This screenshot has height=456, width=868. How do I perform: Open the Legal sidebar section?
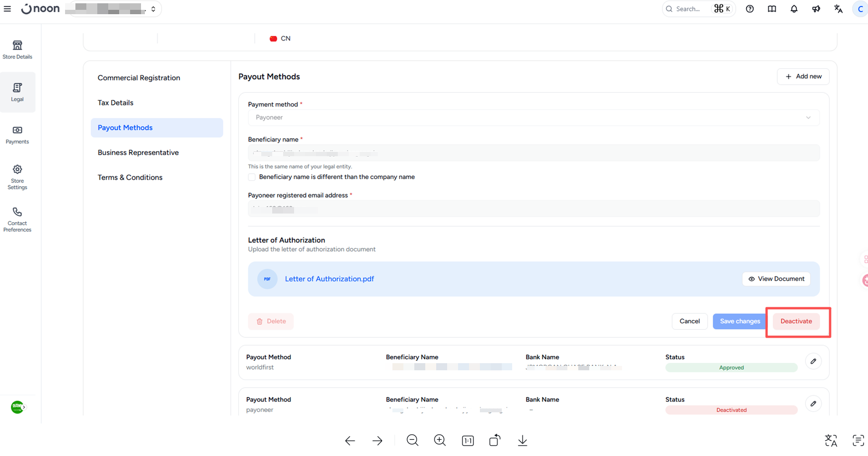[17, 92]
